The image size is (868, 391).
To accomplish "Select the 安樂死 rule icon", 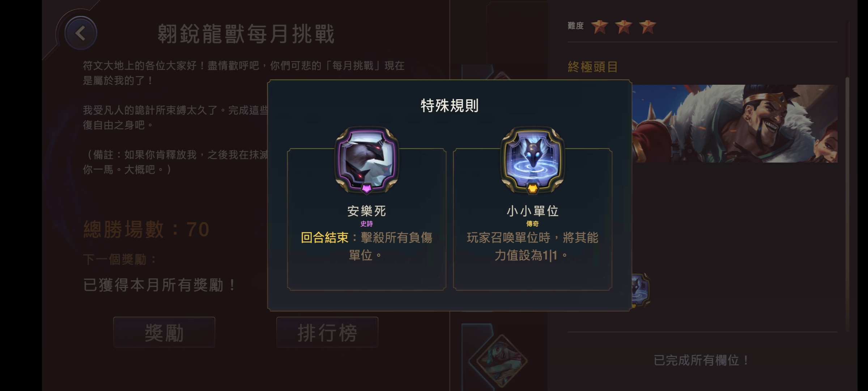I will click(x=366, y=159).
